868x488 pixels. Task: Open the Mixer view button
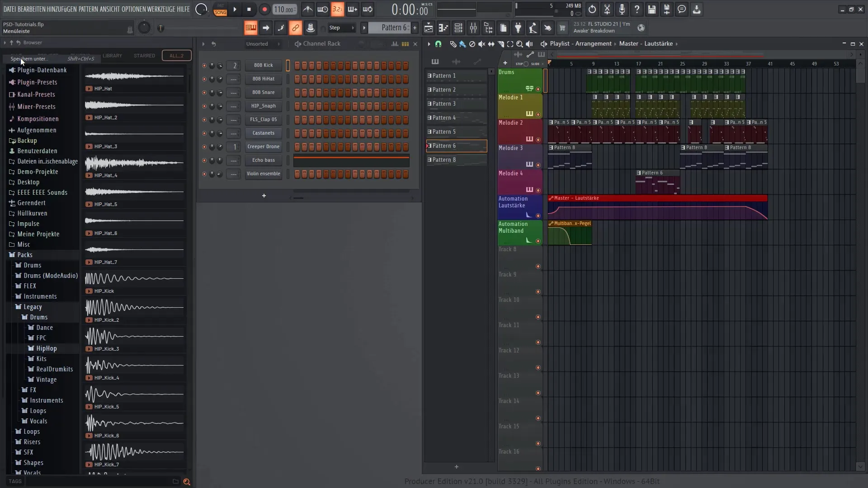coord(473,28)
